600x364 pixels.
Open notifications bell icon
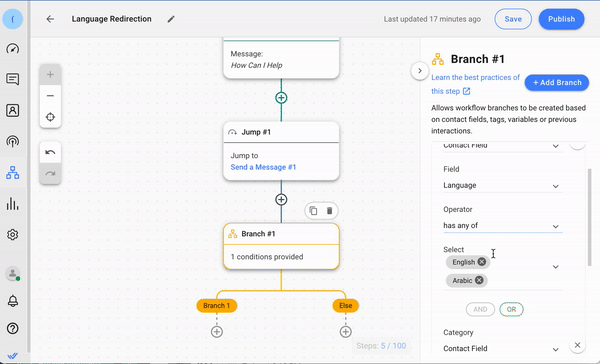[13, 301]
